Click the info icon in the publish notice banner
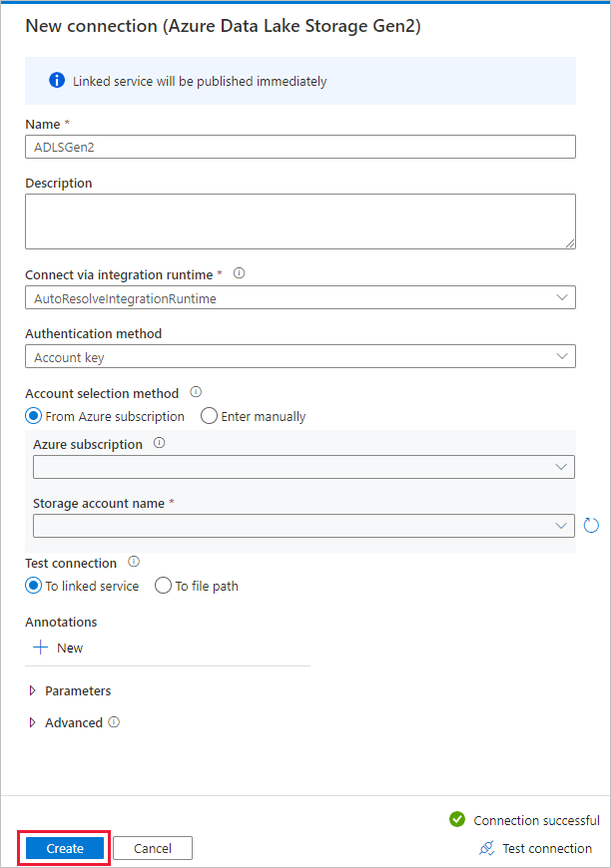Image resolution: width=611 pixels, height=868 pixels. pos(57,81)
